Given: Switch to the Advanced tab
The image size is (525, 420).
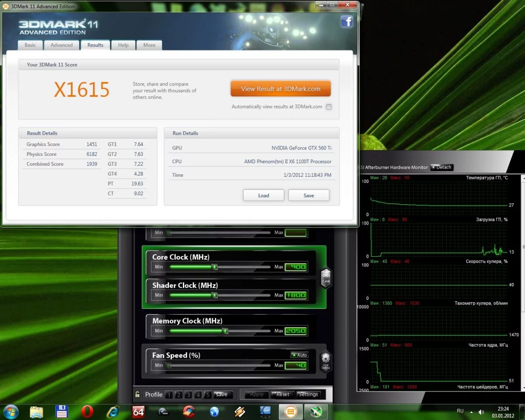Looking at the screenshot, I should tap(61, 45).
